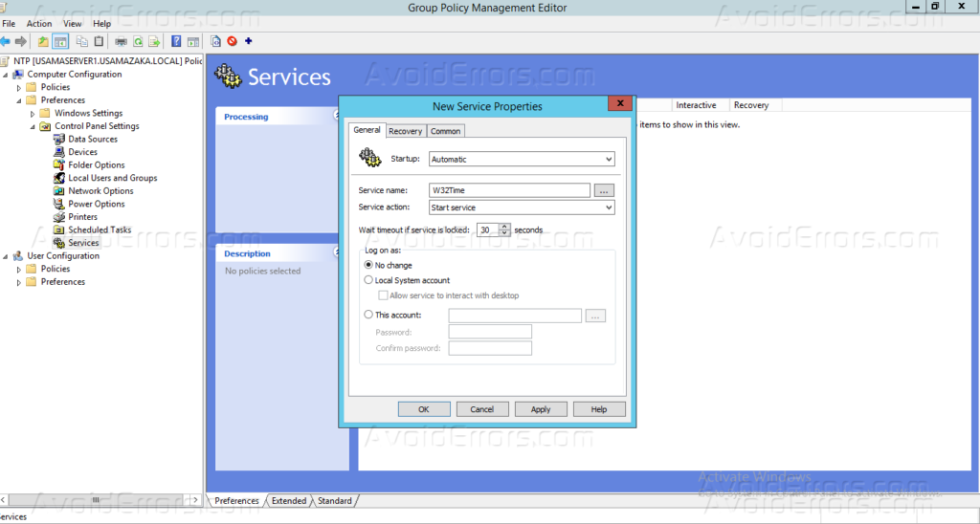The width and height of the screenshot is (980, 524).
Task: Click the Apply button
Action: 540,409
